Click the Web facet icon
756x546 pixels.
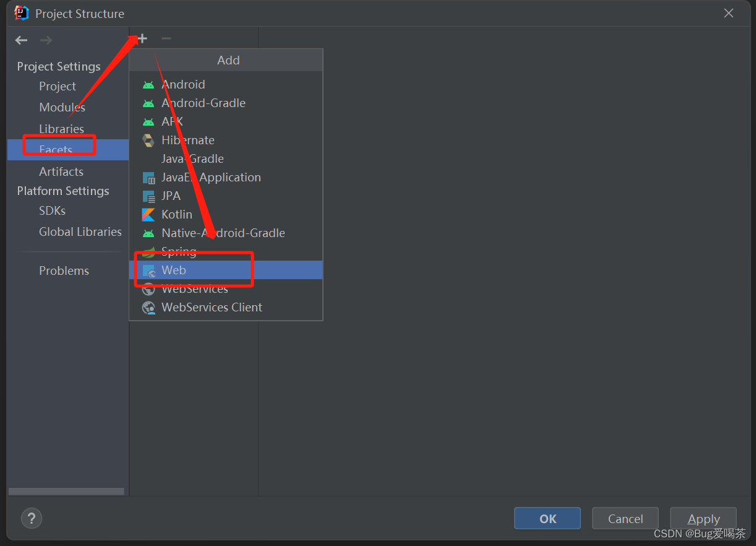148,271
